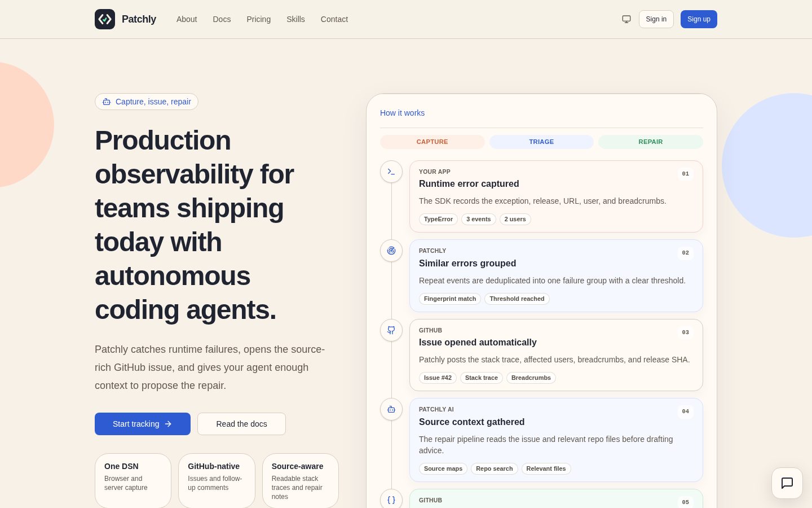Click the TypeError tag

438,219
